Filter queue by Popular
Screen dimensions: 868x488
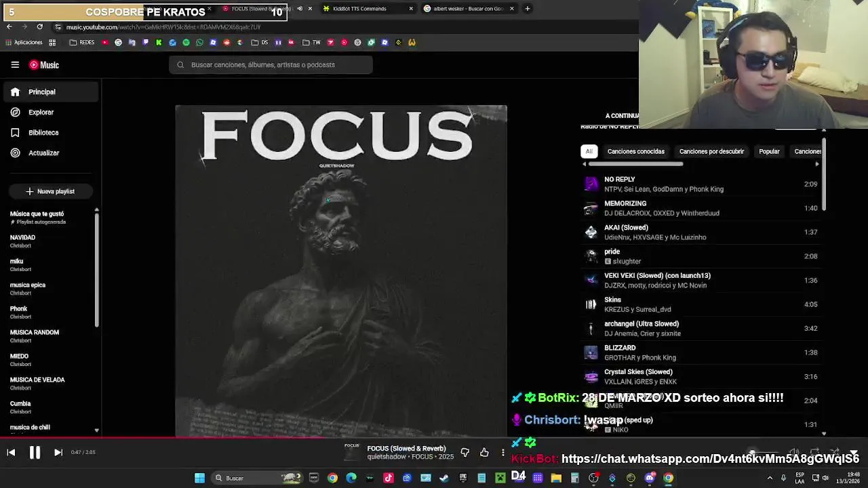click(x=769, y=151)
